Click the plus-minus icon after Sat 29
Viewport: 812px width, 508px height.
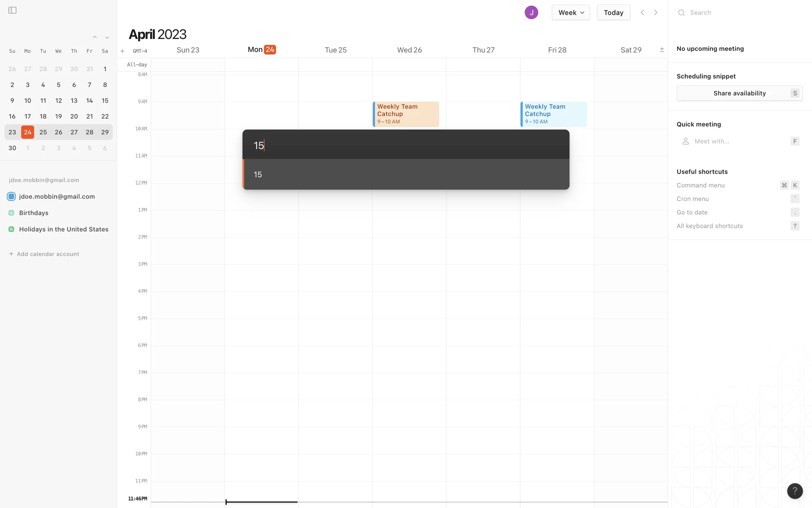point(662,50)
